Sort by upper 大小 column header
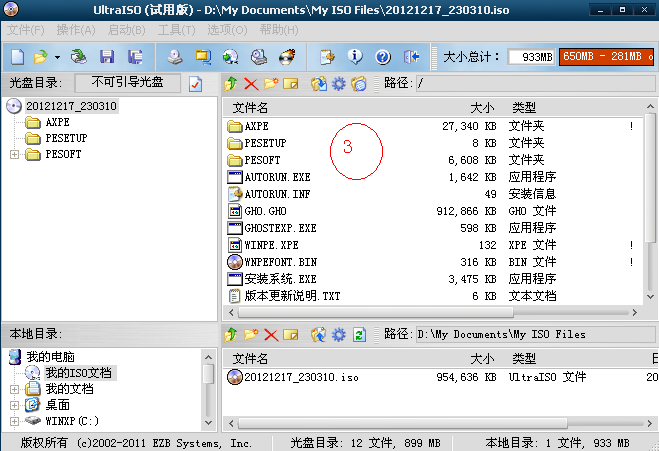Viewport: 659px width, 451px height. point(482,108)
